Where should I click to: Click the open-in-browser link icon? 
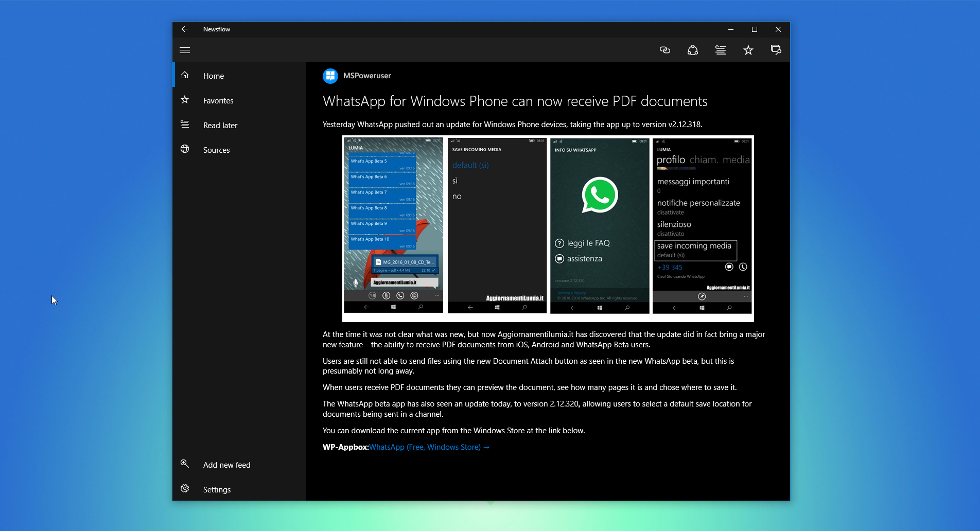665,50
